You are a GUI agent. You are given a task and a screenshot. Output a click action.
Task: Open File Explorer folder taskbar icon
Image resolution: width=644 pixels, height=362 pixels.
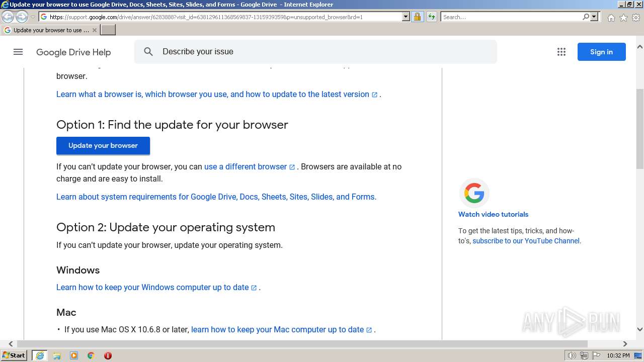point(57,355)
